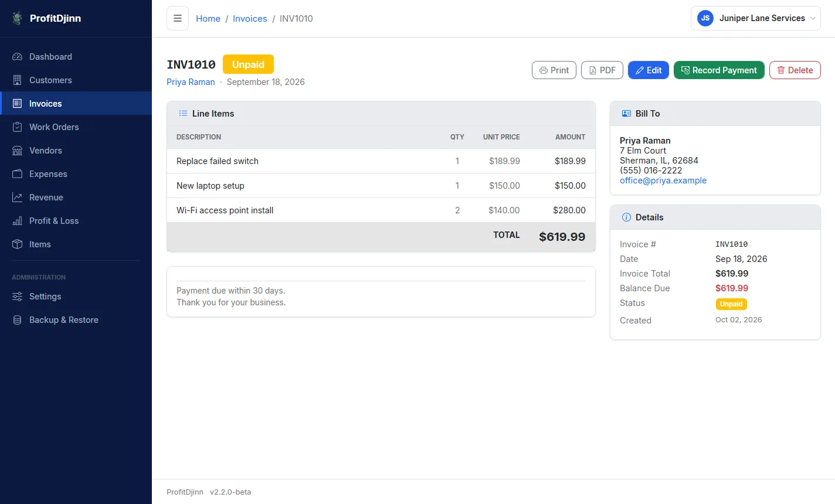Click the $619.99 total amount
This screenshot has height=504, width=835.
(562, 237)
